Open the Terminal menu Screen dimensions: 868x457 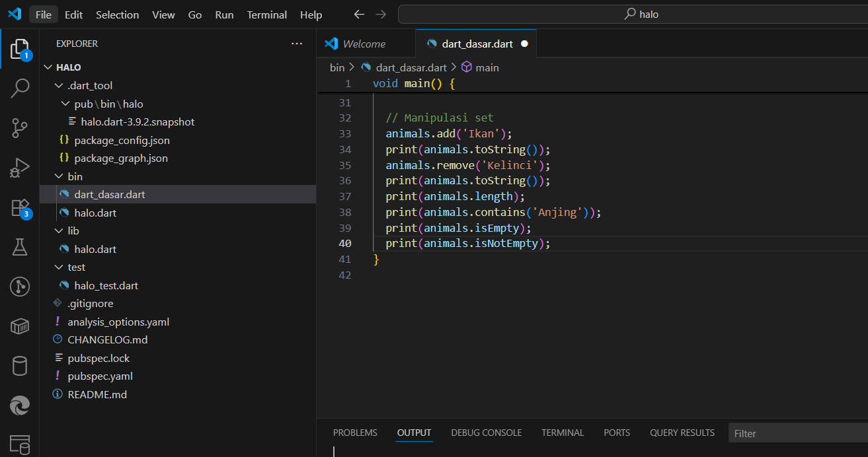tap(266, 15)
